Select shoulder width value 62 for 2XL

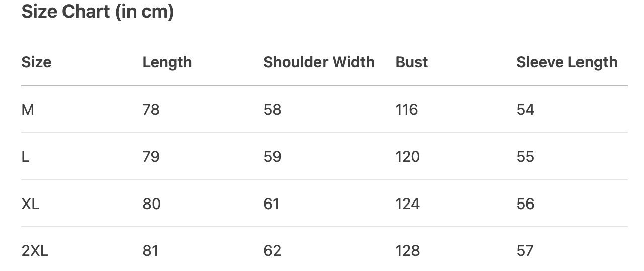(272, 251)
